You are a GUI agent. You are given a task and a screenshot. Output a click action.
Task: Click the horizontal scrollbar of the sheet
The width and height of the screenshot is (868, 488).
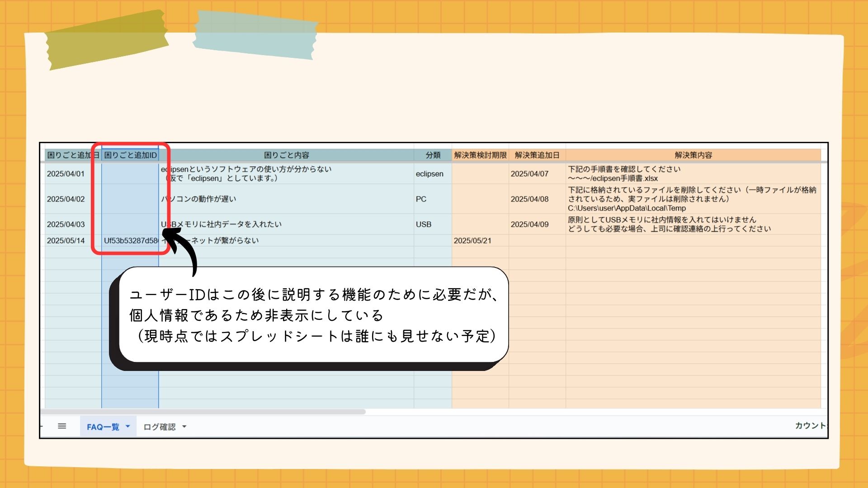(x=203, y=412)
